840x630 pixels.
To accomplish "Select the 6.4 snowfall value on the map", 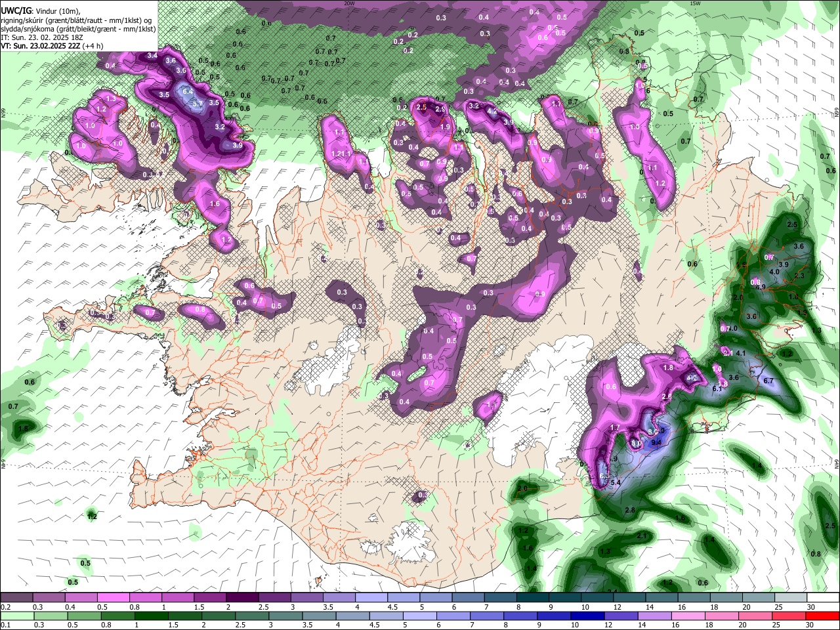I will 187,91.
